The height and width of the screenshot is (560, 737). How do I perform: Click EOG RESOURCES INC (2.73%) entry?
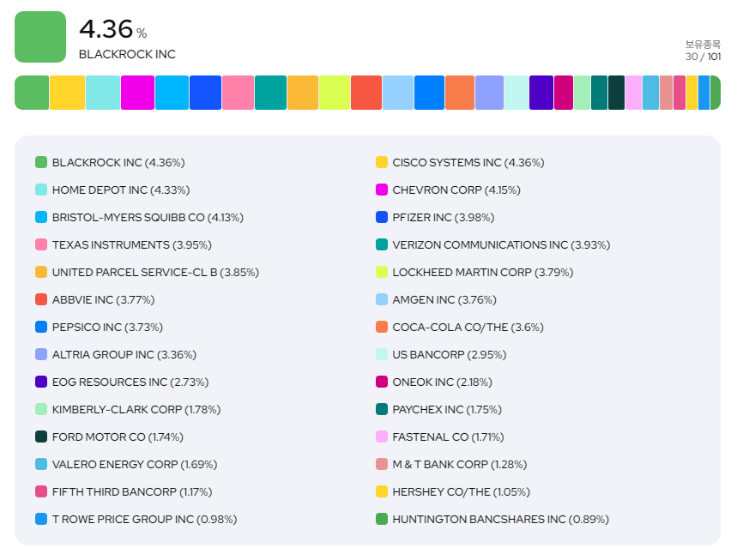click(x=122, y=382)
